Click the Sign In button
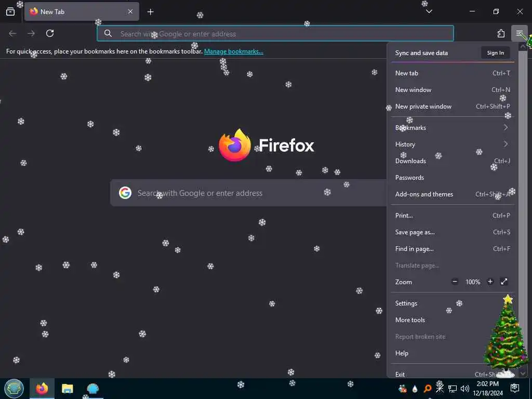Screen dimensions: 532x399 click(495, 53)
